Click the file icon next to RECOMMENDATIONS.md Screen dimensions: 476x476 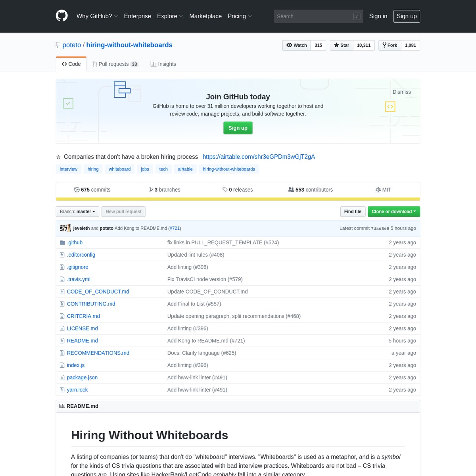click(62, 353)
